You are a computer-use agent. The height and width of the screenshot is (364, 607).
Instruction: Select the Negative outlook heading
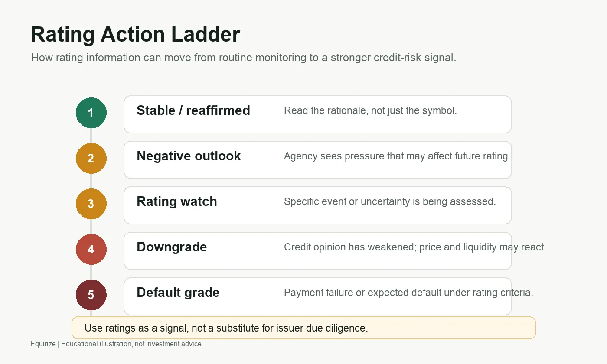(189, 156)
